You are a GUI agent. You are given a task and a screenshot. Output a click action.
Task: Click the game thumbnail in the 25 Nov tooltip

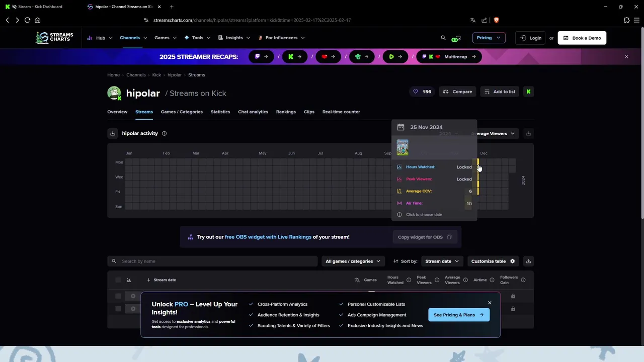tap(403, 147)
